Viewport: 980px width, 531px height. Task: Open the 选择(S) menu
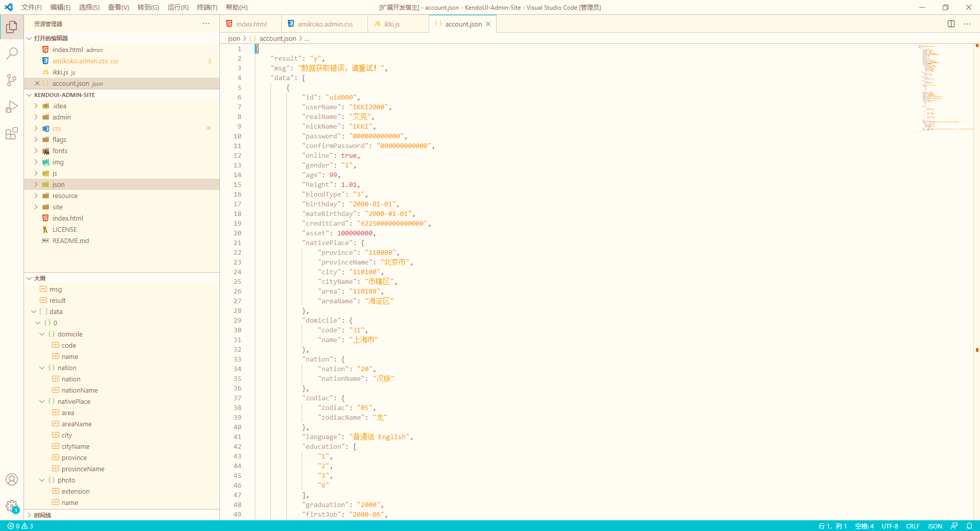pyautogui.click(x=89, y=7)
